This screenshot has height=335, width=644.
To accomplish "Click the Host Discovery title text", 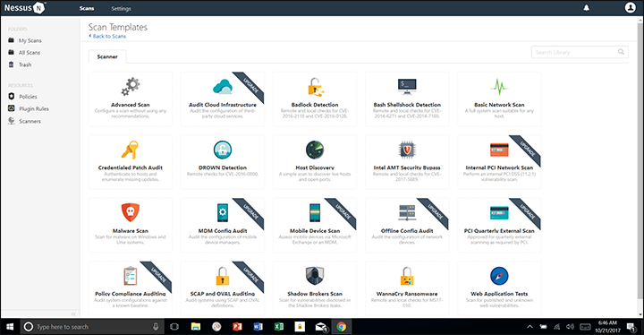I will (315, 167).
